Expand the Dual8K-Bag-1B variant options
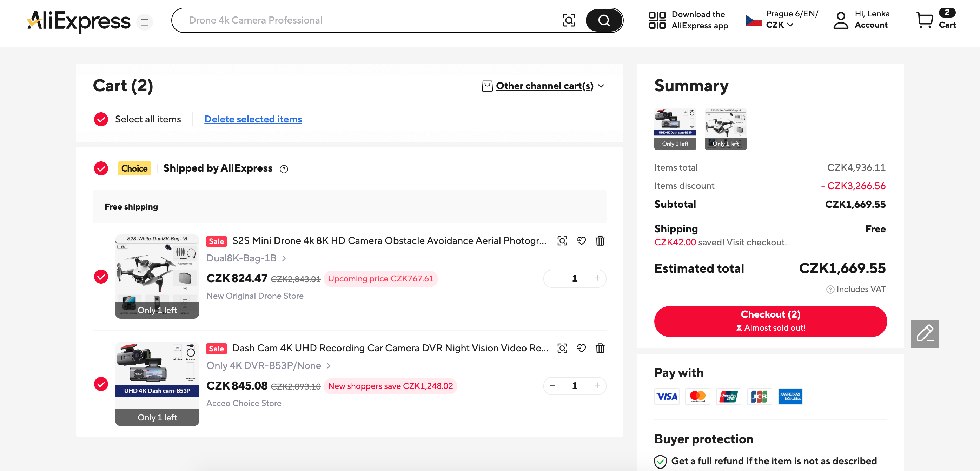Image resolution: width=980 pixels, height=471 pixels. pyautogui.click(x=246, y=258)
